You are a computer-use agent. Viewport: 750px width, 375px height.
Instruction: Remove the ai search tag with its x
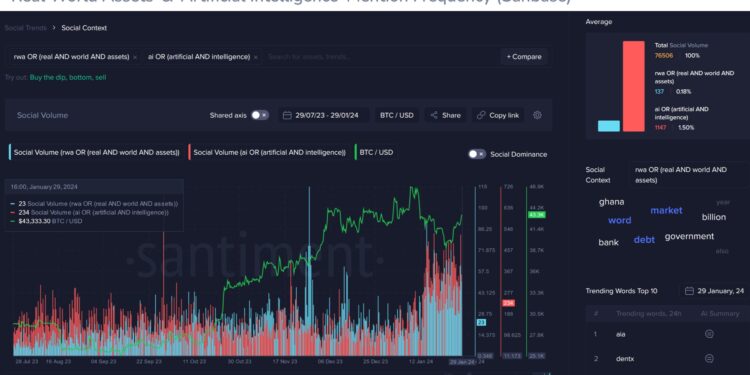pyautogui.click(x=255, y=57)
